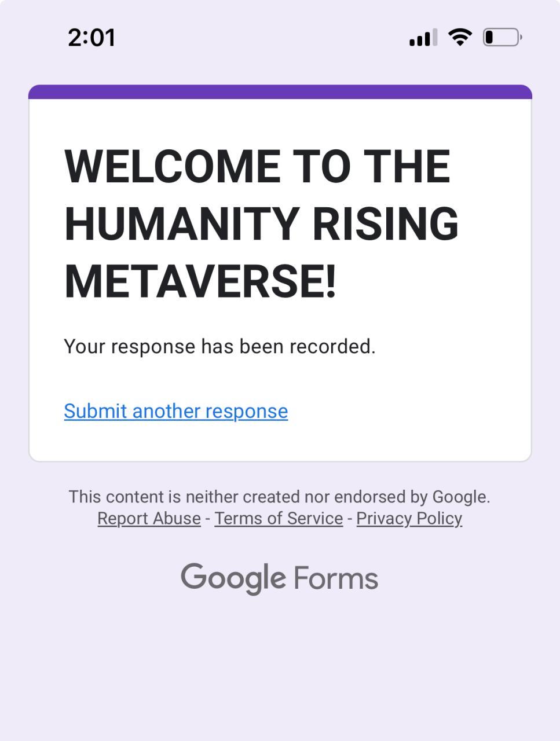560x741 pixels.
Task: Tap the Wi-Fi status icon
Action: (460, 38)
